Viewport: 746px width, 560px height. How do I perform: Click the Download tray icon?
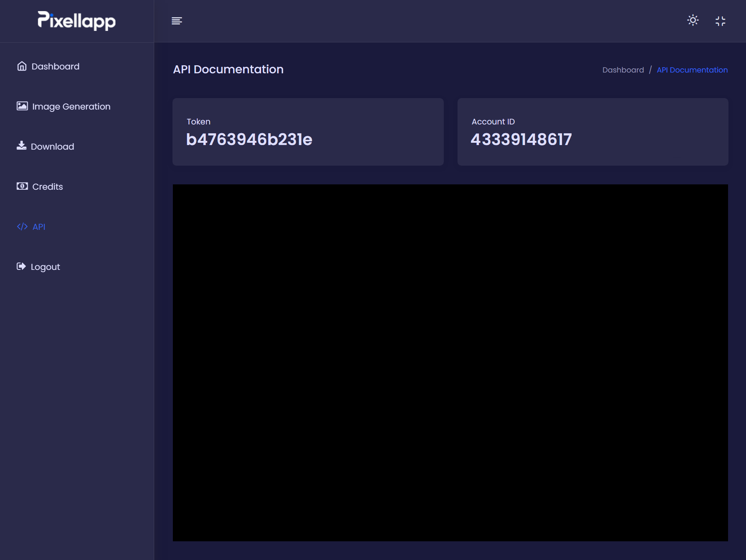(21, 145)
